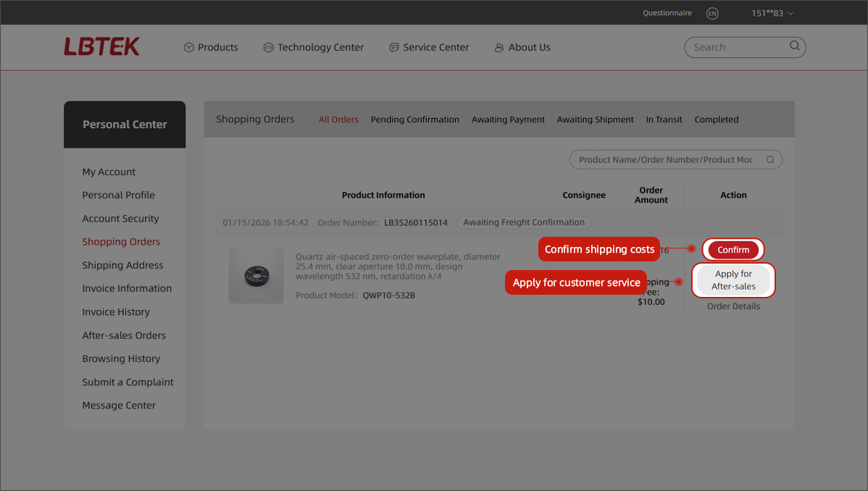
Task: Open the Questionnaire link
Action: click(667, 13)
